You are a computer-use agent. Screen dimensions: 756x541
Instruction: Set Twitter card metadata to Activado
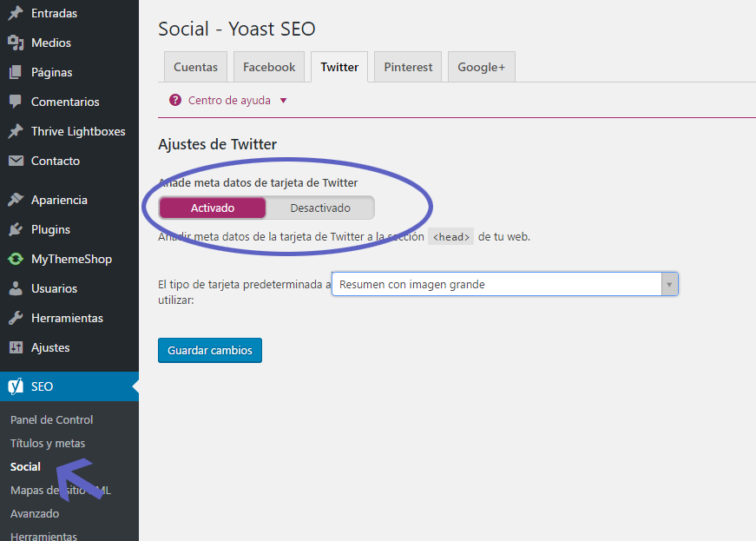[x=213, y=208]
